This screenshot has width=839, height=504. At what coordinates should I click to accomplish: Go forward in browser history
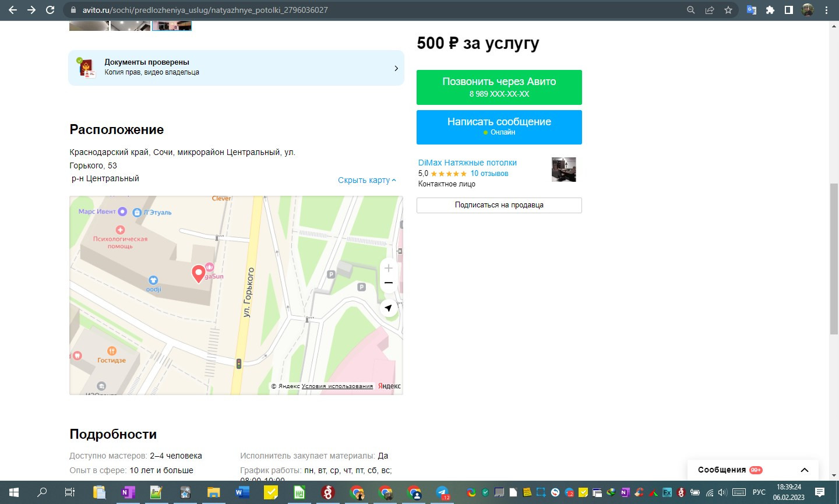(31, 10)
